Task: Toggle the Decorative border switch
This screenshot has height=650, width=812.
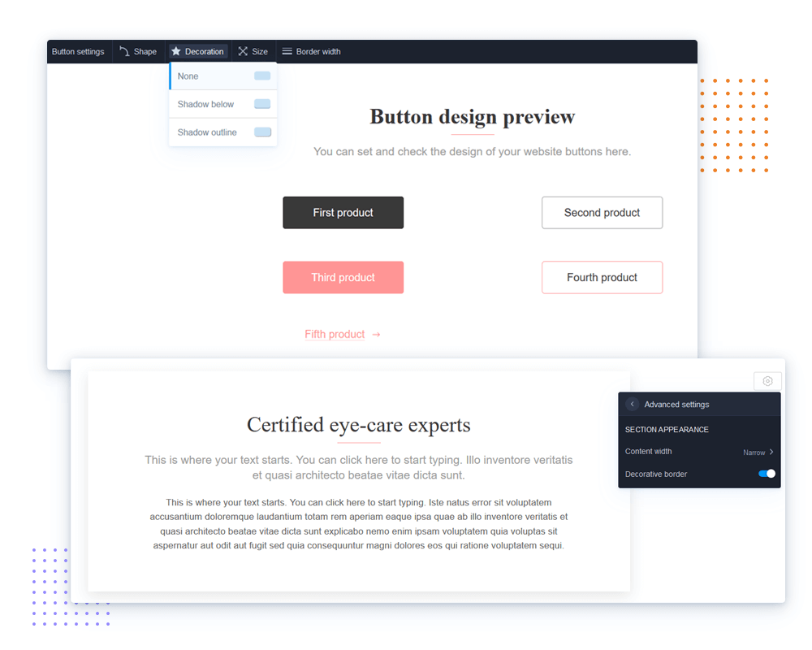Action: tap(767, 474)
